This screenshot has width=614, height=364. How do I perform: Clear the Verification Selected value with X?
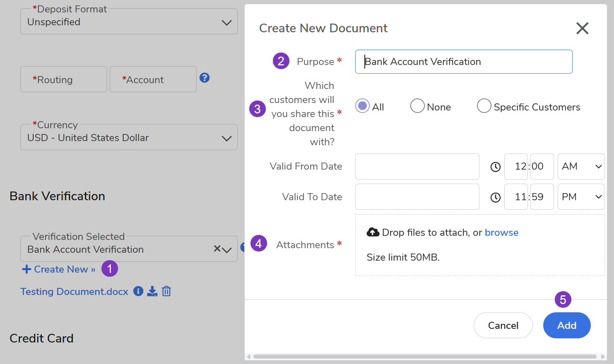point(217,249)
